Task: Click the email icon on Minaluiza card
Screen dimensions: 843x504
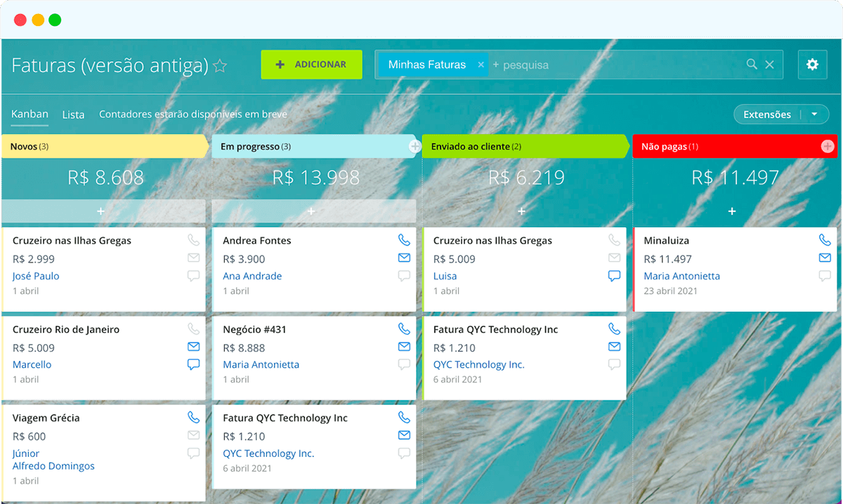Action: tap(825, 258)
